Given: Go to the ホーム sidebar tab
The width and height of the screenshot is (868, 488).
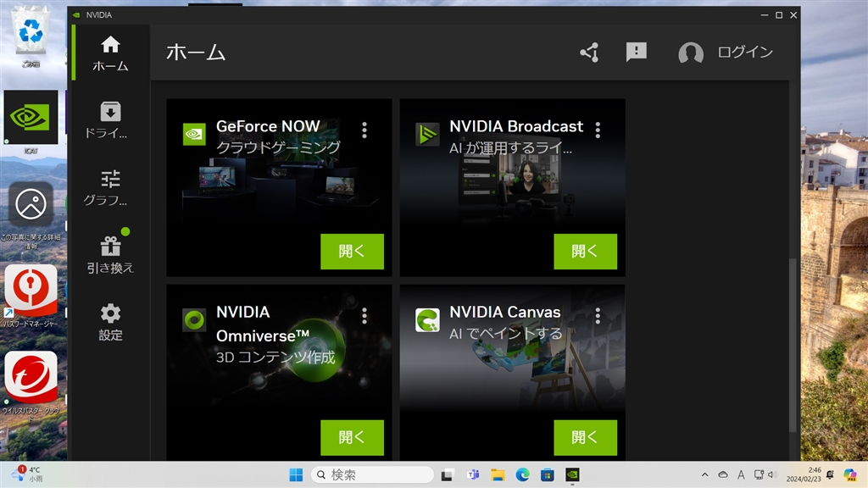Looking at the screenshot, I should pyautogui.click(x=110, y=53).
